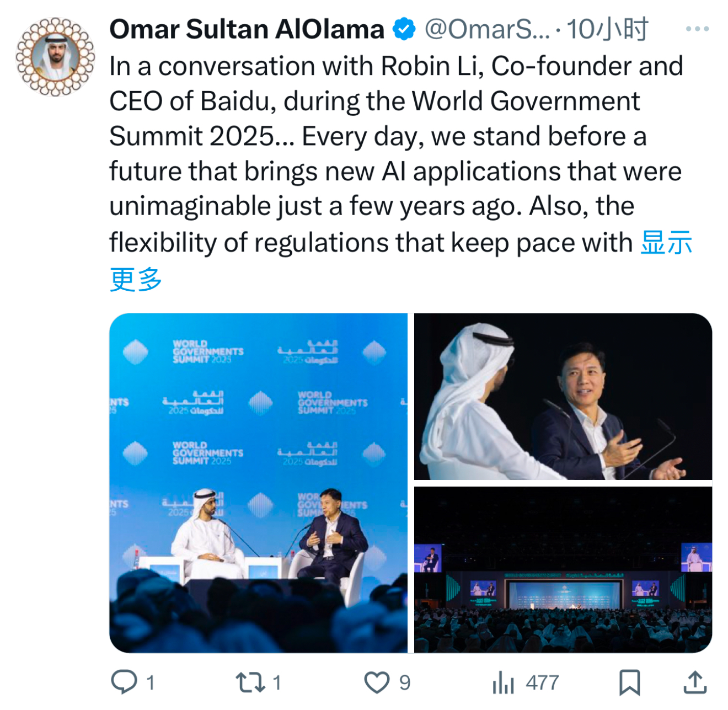The height and width of the screenshot is (710, 728).
Task: Click the like count of 9
Action: (x=405, y=682)
